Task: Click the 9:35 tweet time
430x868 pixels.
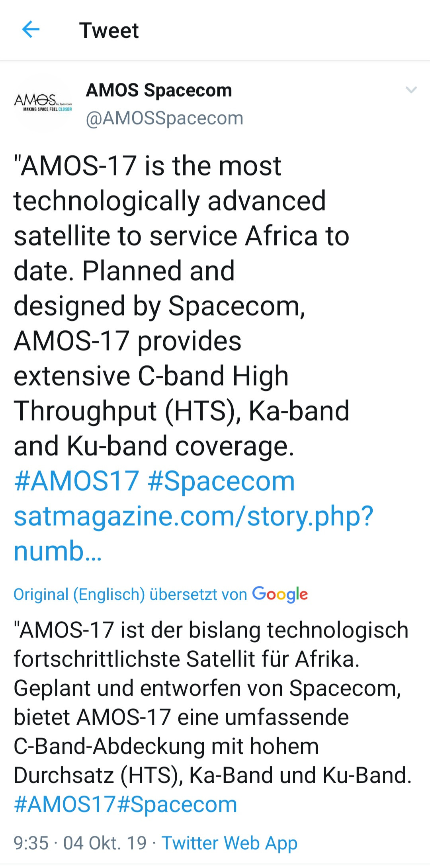Action: point(31,843)
